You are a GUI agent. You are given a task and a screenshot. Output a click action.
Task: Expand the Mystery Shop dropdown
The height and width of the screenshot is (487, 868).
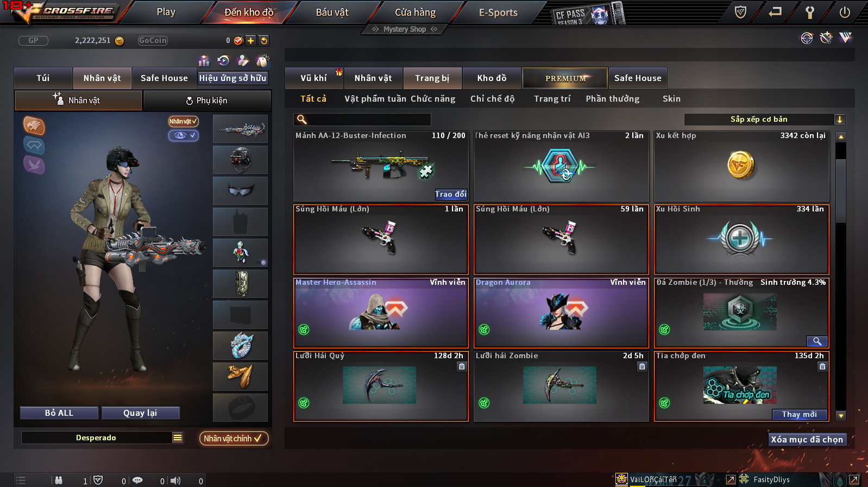coord(405,29)
